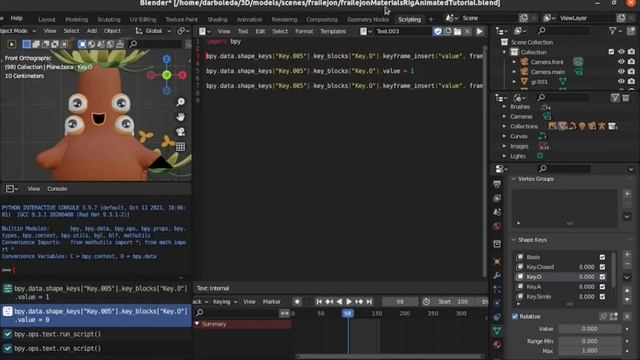Unlink the Text.003 datablock
640x360 pixels.
(468, 31)
